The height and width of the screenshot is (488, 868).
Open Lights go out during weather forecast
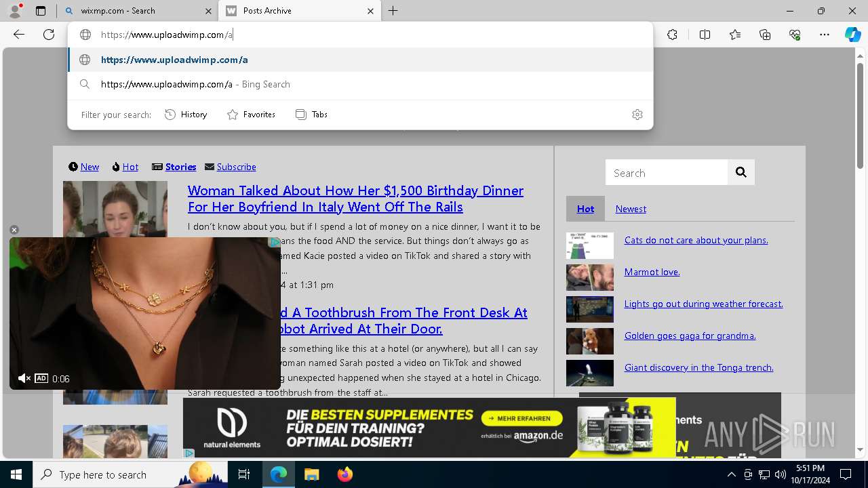tap(703, 304)
